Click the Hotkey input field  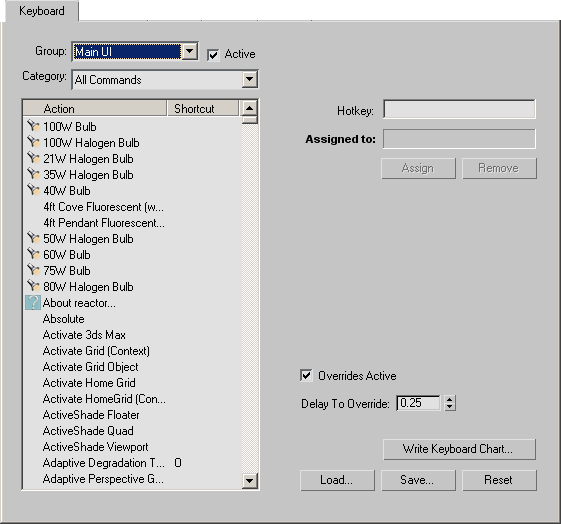459,109
